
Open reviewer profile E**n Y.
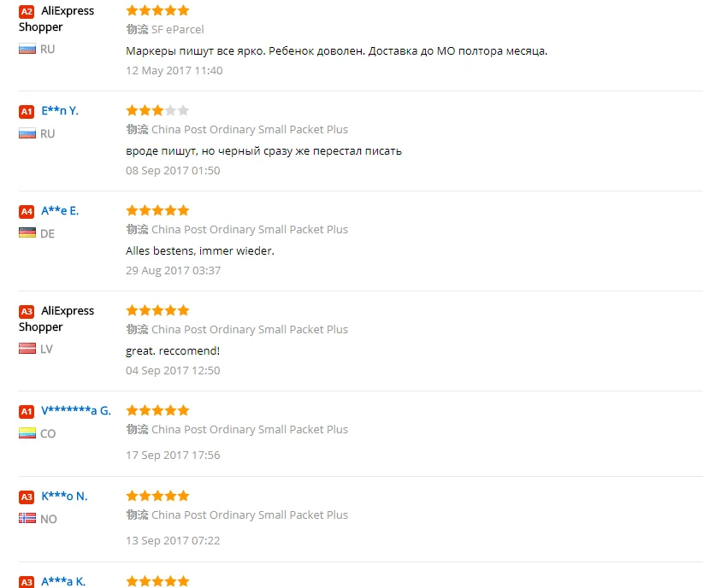[60, 111]
